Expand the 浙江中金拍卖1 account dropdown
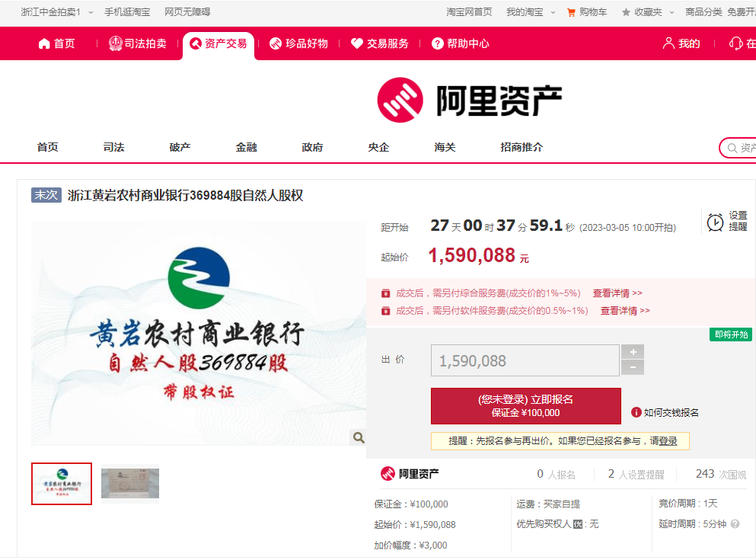 coord(91,12)
